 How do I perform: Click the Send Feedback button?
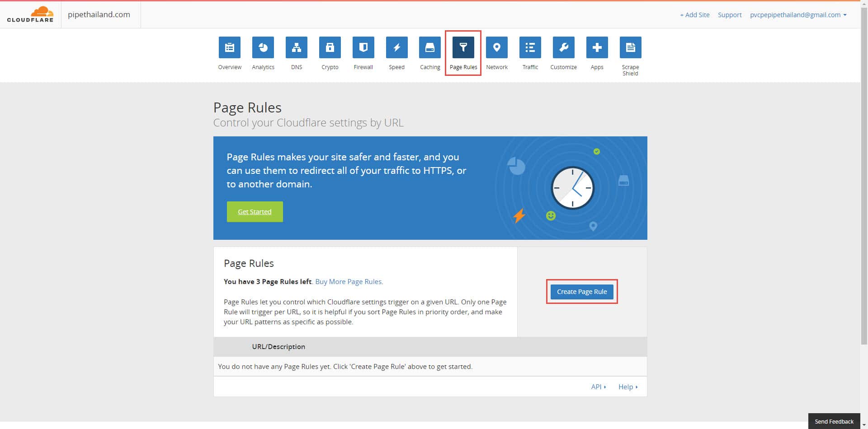point(834,421)
